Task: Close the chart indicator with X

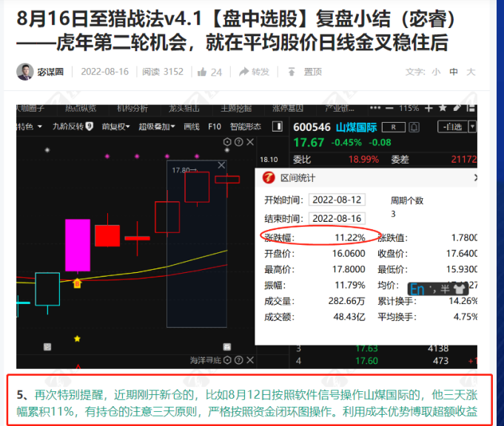Action: click(250, 142)
